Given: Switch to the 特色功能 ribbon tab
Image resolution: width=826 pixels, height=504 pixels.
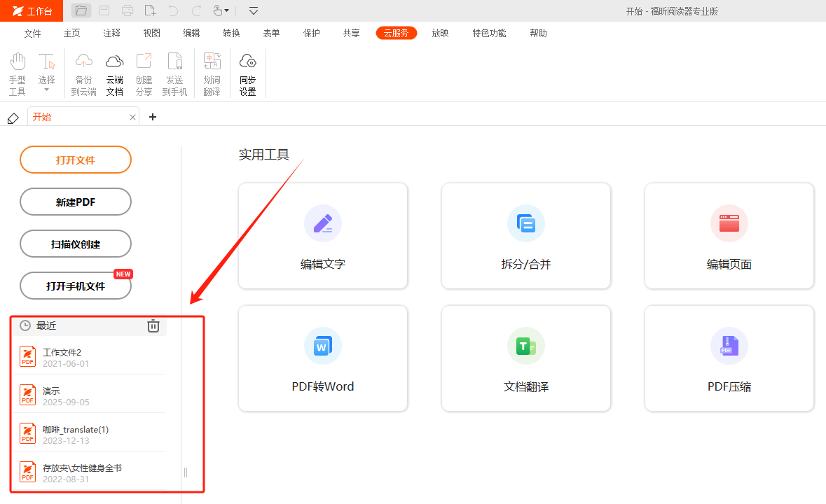Looking at the screenshot, I should pyautogui.click(x=488, y=33).
